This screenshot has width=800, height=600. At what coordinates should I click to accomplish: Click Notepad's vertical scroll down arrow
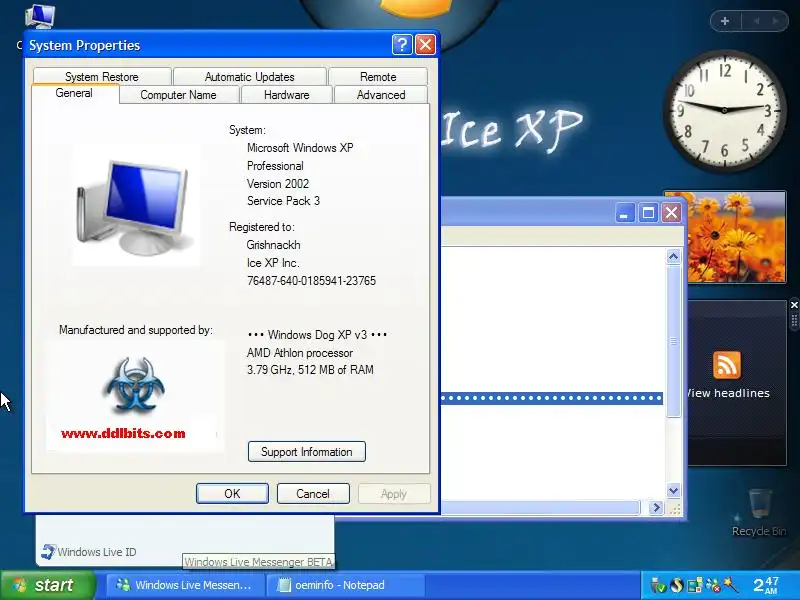pos(673,491)
